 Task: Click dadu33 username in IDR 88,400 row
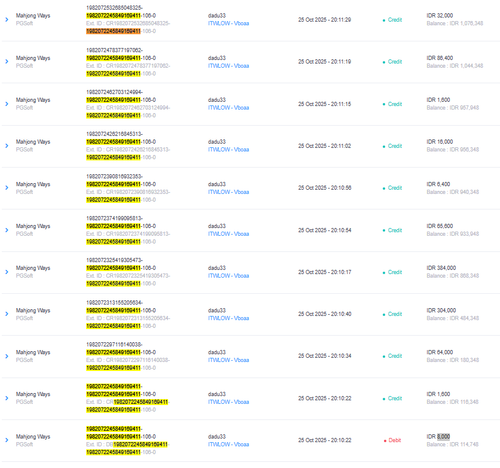217,58
